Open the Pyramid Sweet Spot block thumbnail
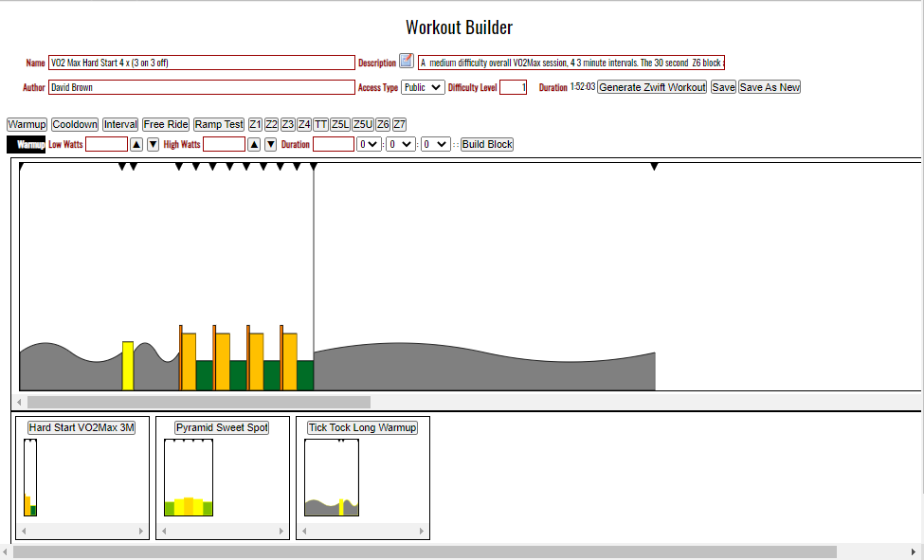Image resolution: width=924 pixels, height=560 pixels. pyautogui.click(x=222, y=428)
